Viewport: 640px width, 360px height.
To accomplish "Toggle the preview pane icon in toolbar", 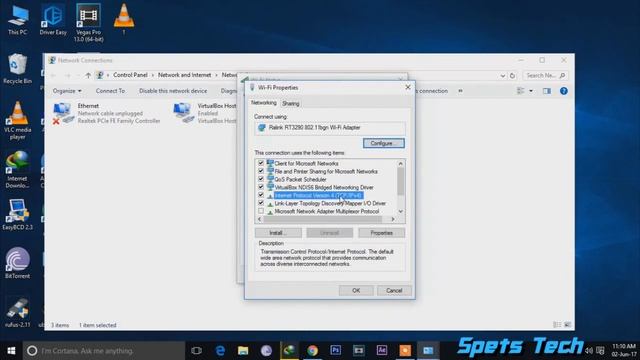I will [547, 91].
